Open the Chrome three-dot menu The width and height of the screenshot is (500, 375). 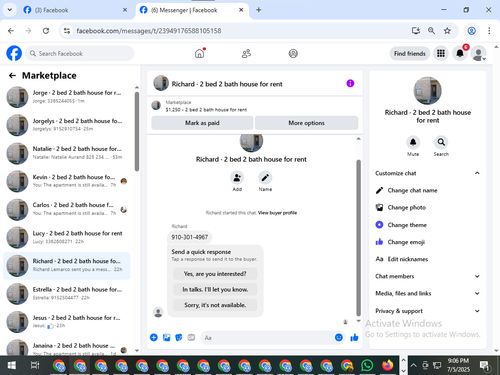489,31
